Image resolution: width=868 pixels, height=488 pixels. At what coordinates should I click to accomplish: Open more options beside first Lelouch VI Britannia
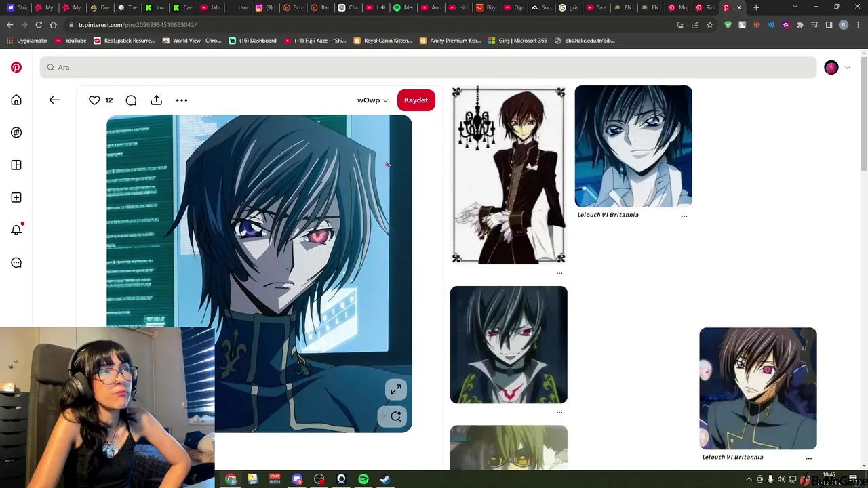pyautogui.click(x=684, y=216)
